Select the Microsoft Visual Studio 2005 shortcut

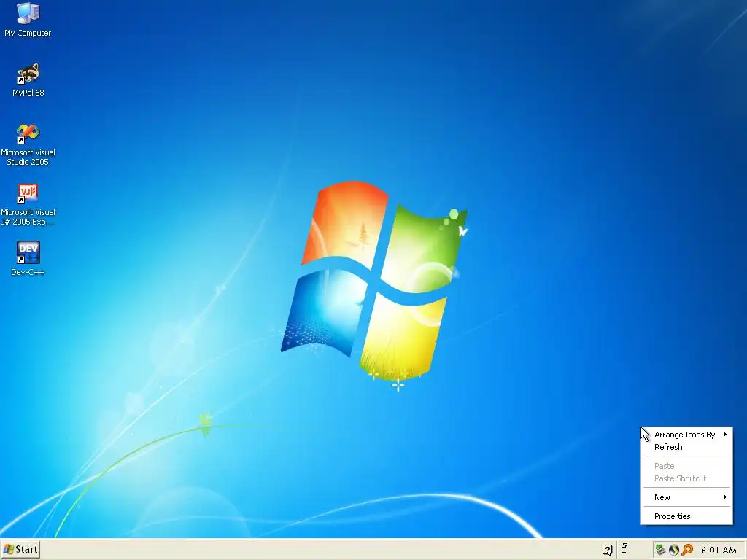(28, 145)
